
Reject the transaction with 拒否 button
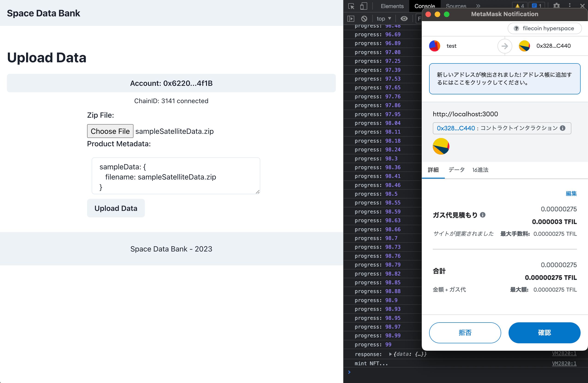[465, 333]
